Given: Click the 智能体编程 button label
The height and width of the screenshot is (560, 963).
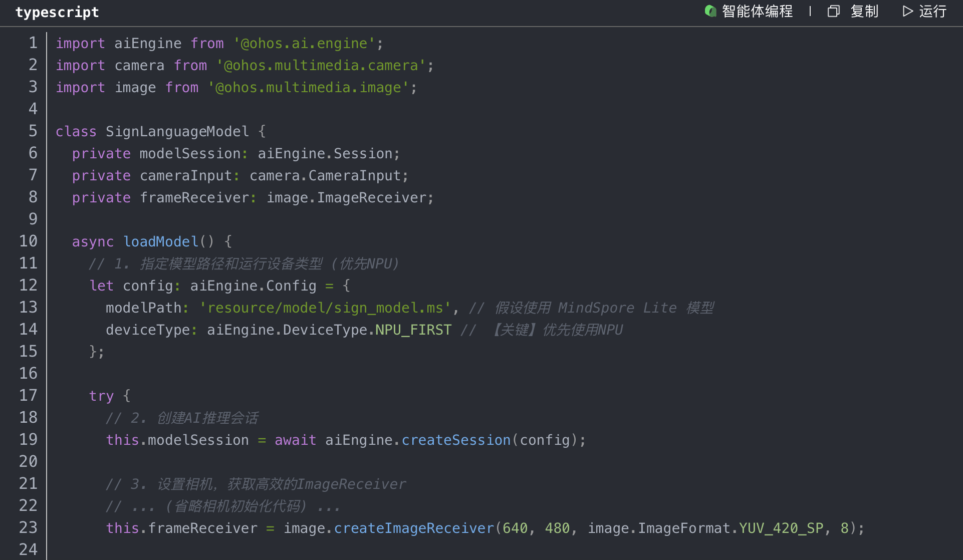Looking at the screenshot, I should (757, 11).
